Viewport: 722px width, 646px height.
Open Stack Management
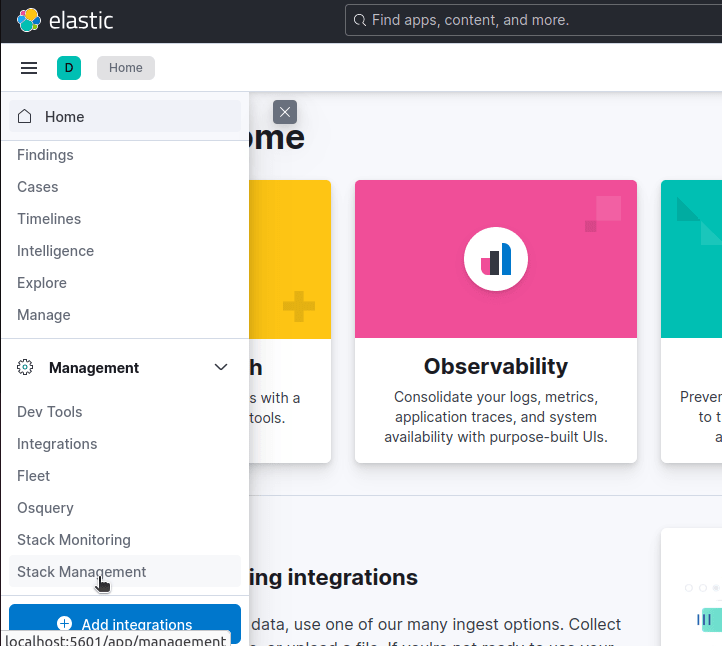click(125, 572)
